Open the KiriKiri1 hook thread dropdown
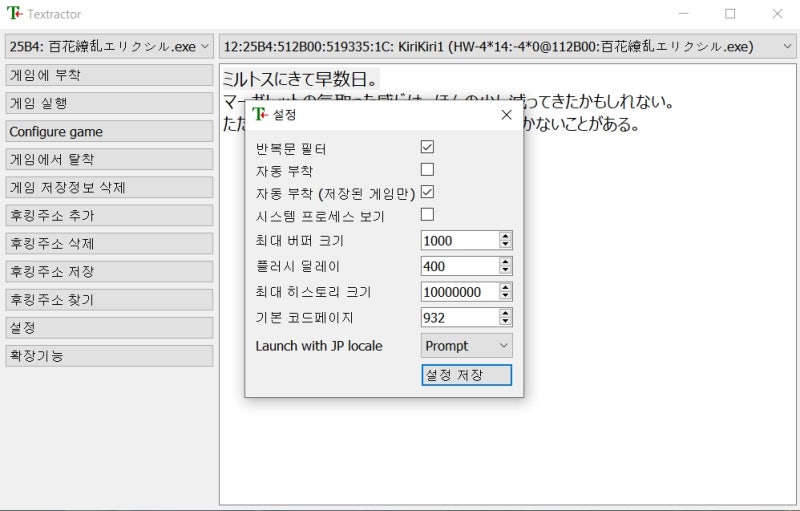 click(508, 46)
